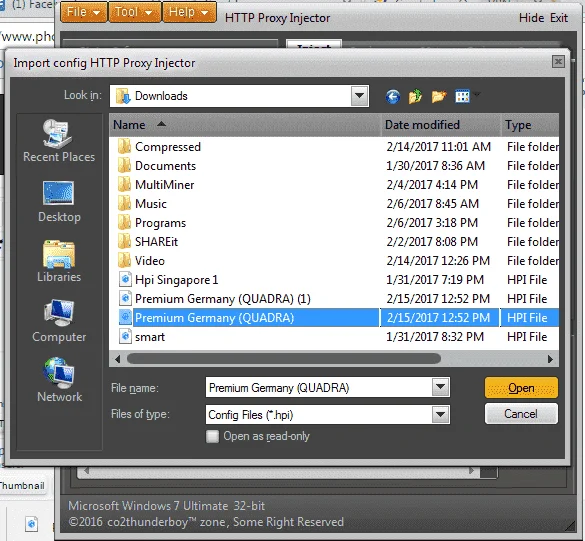
Task: Browse Network in places bar
Action: coord(59,381)
